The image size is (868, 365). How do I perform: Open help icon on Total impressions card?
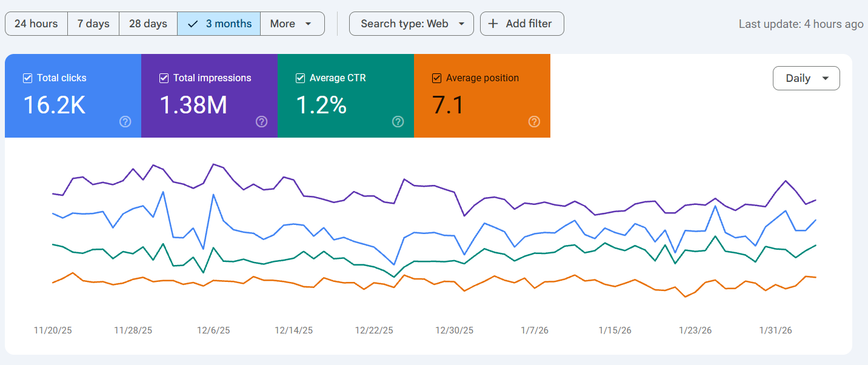click(x=262, y=122)
